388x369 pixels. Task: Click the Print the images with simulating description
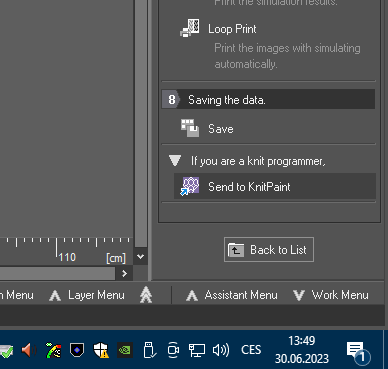point(287,56)
